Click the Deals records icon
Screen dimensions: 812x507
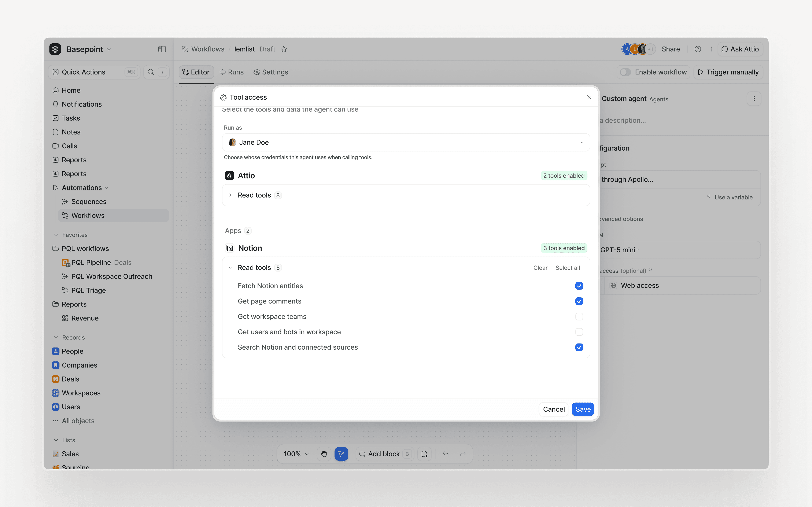pos(56,379)
